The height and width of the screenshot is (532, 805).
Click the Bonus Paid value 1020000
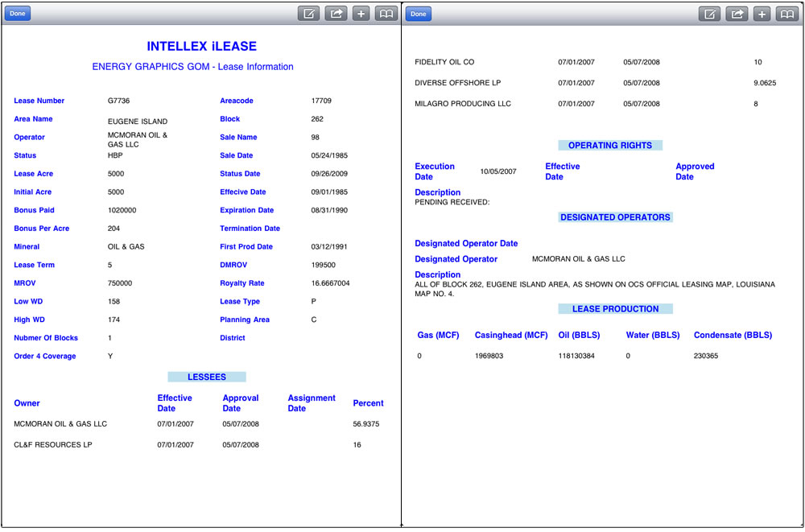pos(122,210)
